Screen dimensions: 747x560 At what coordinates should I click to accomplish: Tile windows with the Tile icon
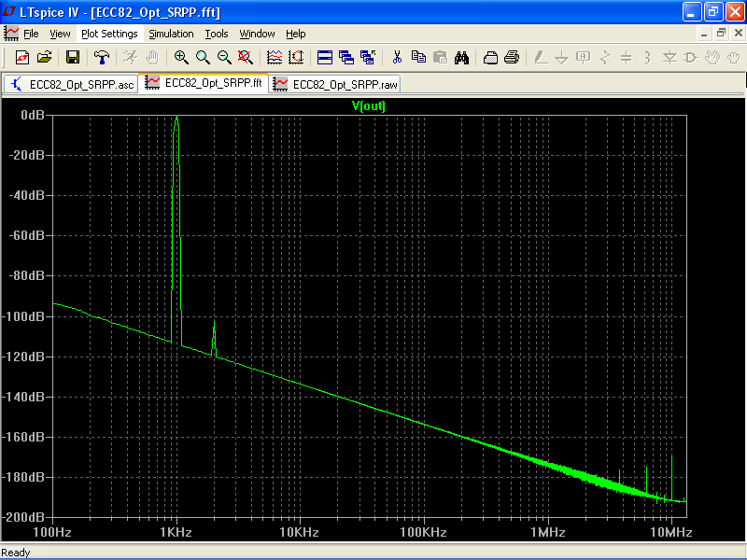(x=325, y=58)
